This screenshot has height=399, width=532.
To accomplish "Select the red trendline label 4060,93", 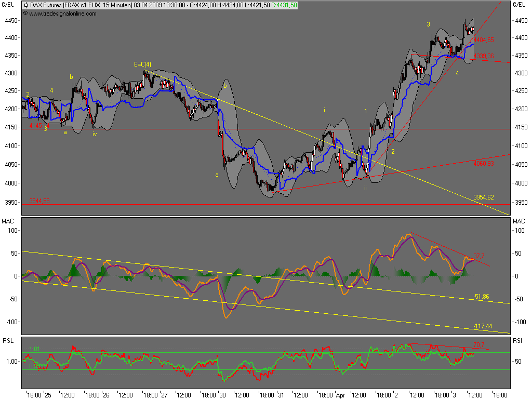I will coord(484,164).
